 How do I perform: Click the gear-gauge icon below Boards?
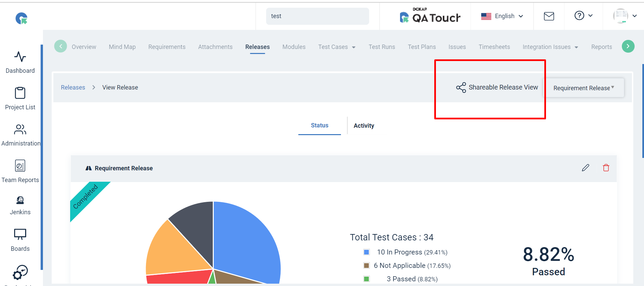20,272
